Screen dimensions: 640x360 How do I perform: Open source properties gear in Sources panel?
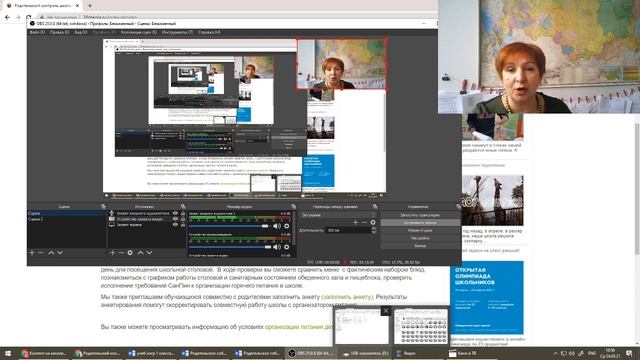click(130, 253)
